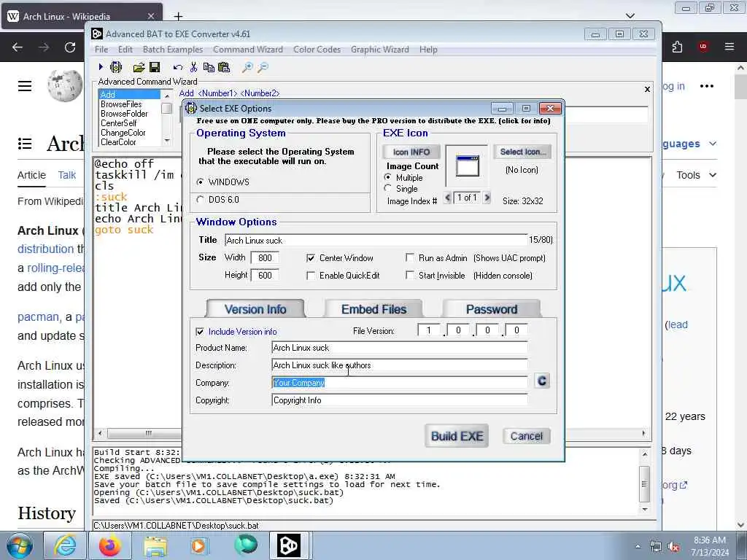Open a batch file with the folder icon
Screen dimensions: 747x560
point(139,67)
